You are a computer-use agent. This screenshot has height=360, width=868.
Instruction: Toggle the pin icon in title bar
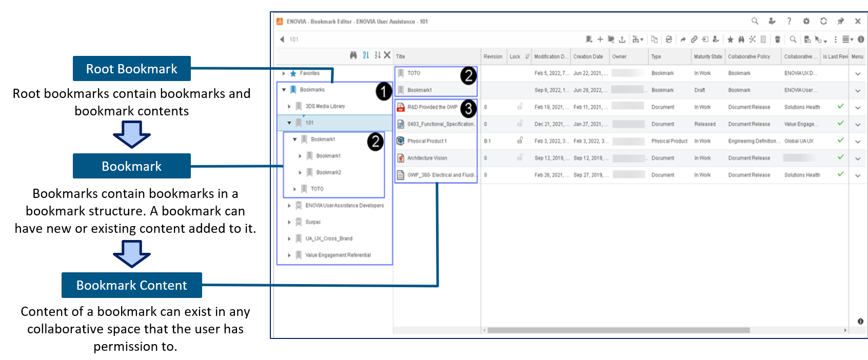tap(840, 21)
